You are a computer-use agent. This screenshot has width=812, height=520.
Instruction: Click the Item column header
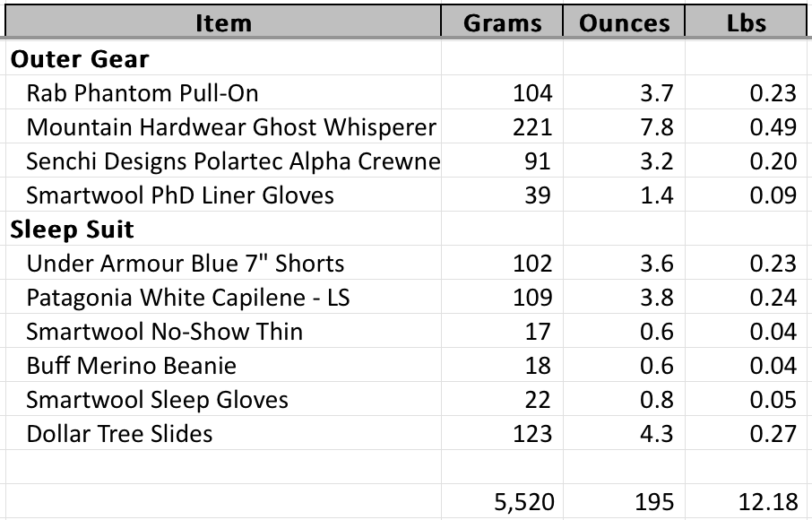point(223,22)
